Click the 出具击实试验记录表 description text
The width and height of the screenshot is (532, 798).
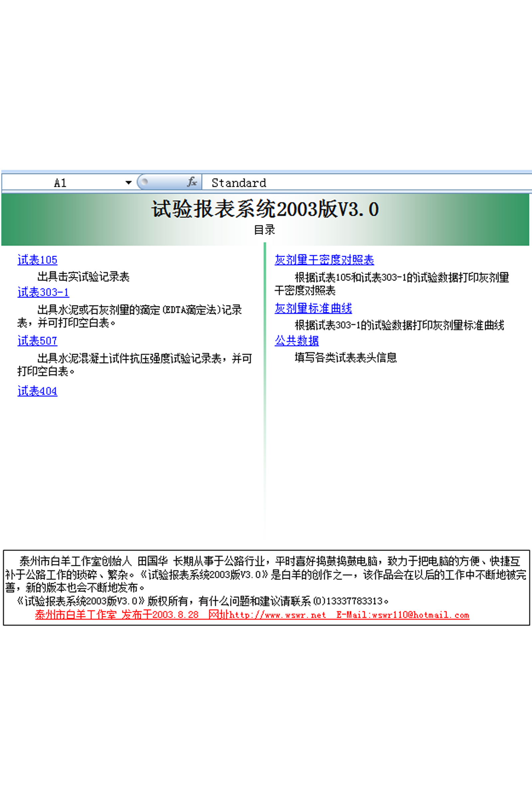(83, 277)
